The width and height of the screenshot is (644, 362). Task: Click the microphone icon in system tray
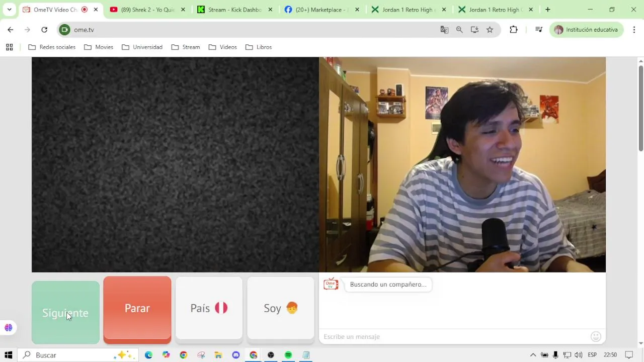[555, 355]
